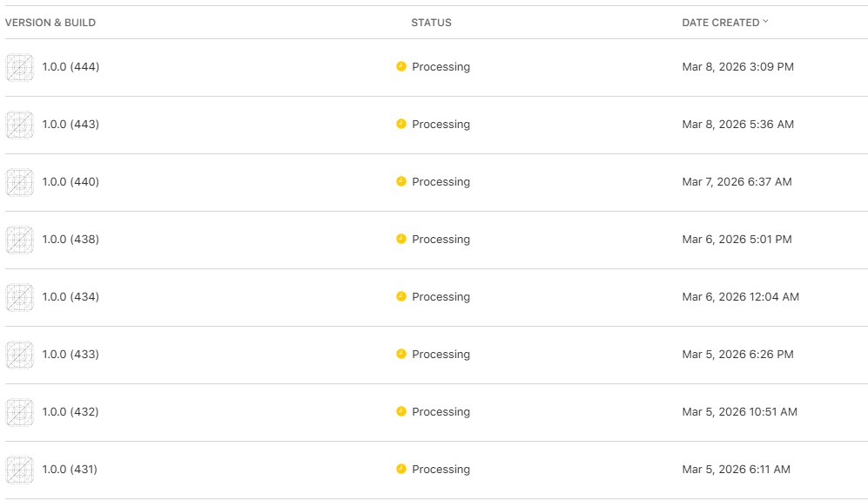Open build 1.0.0 (440) link
The image size is (868, 501).
click(71, 182)
